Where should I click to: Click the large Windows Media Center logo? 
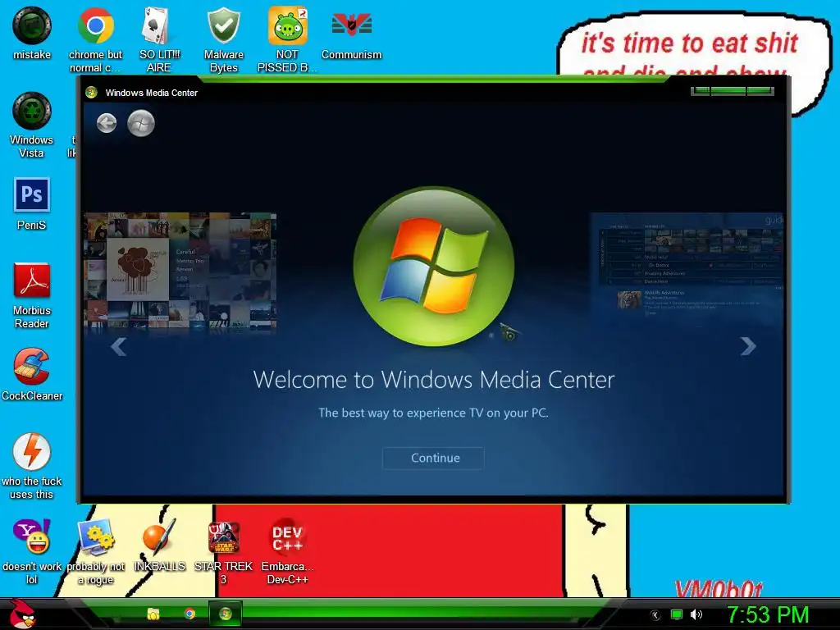[434, 267]
